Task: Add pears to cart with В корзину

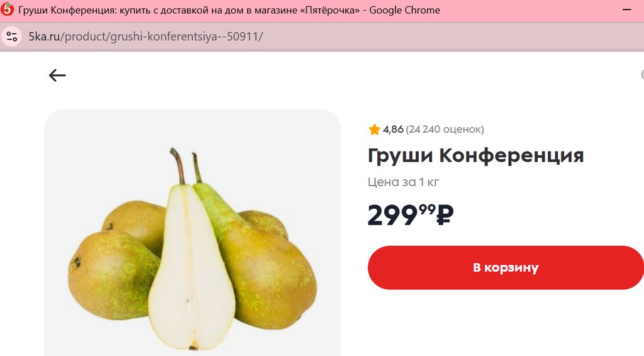Action: pyautogui.click(x=506, y=268)
